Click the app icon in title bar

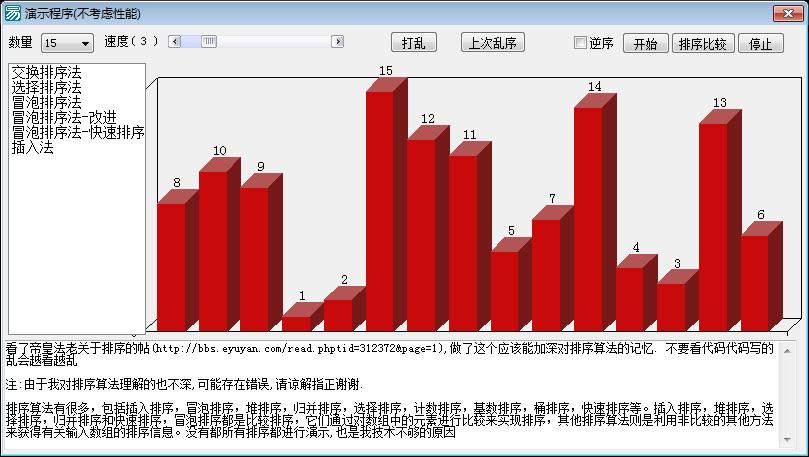click(13, 13)
